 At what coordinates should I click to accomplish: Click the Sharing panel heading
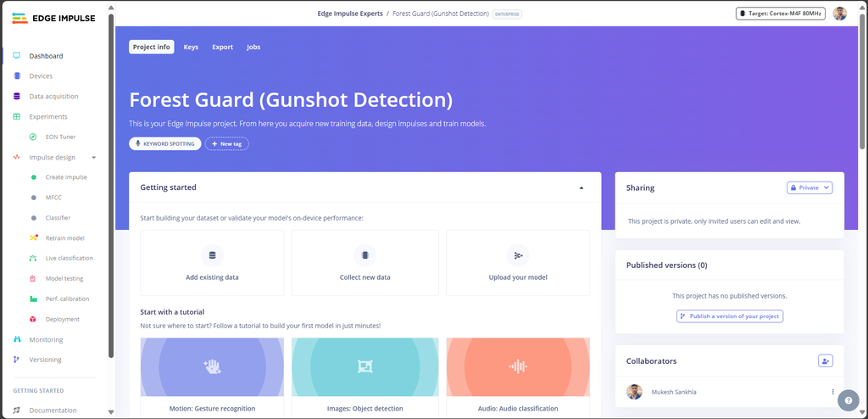[641, 188]
